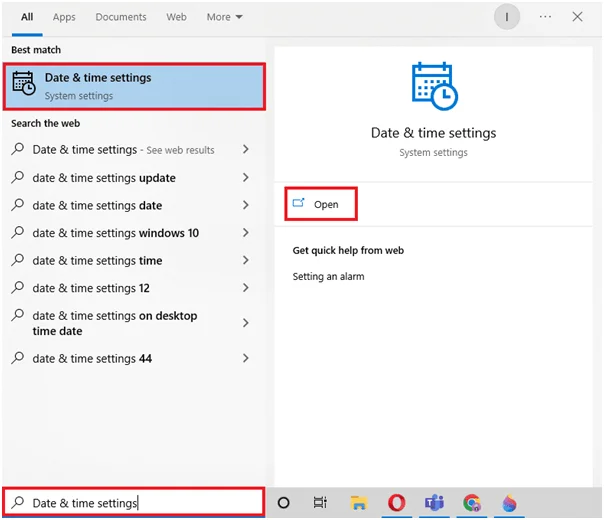Click the user profile avatar icon
This screenshot has height=520, width=604.
(x=507, y=17)
